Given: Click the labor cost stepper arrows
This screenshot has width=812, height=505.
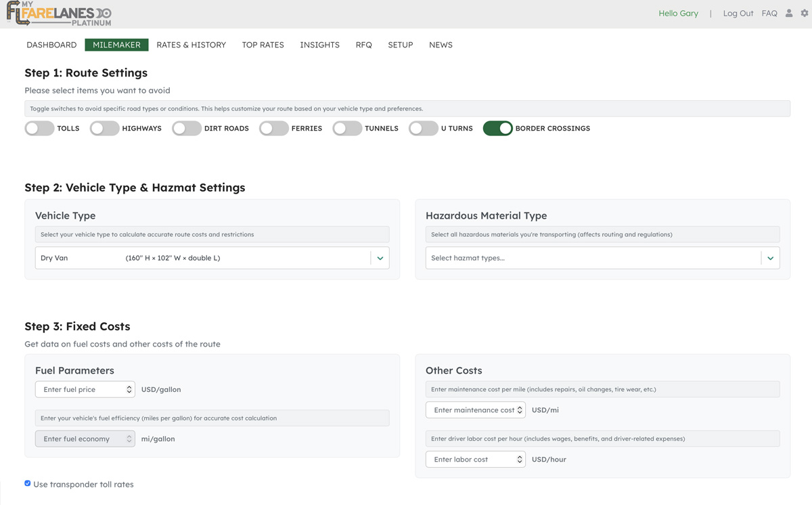Looking at the screenshot, I should pyautogui.click(x=520, y=460).
